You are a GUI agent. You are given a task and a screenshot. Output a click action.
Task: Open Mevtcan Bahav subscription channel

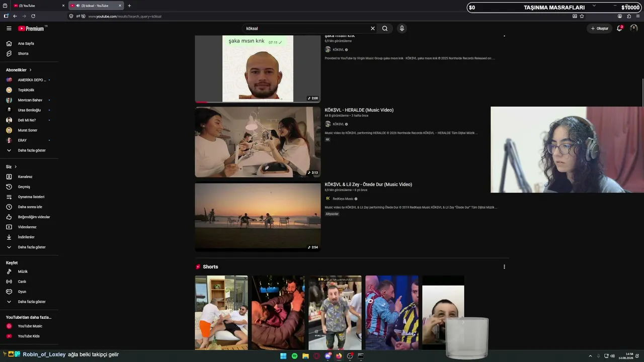pyautogui.click(x=29, y=100)
